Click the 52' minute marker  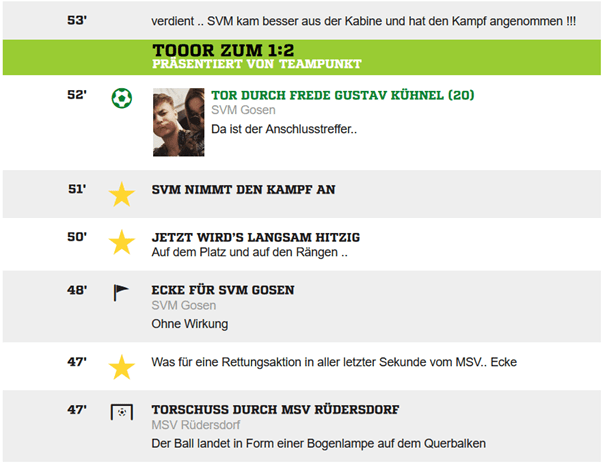coord(78,96)
